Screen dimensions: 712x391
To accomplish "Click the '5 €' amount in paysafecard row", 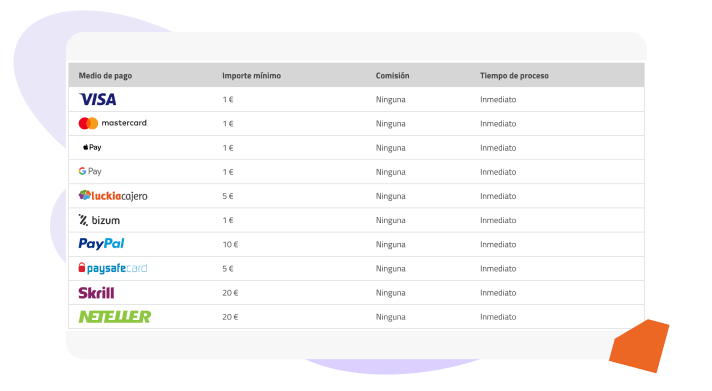I will click(228, 268).
